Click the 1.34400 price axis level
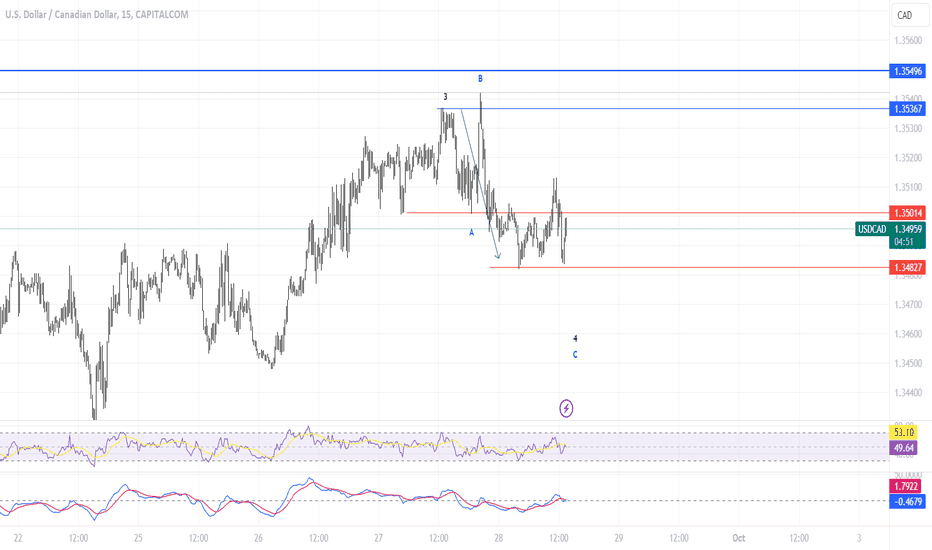Viewport: 932px width, 550px height. point(908,392)
